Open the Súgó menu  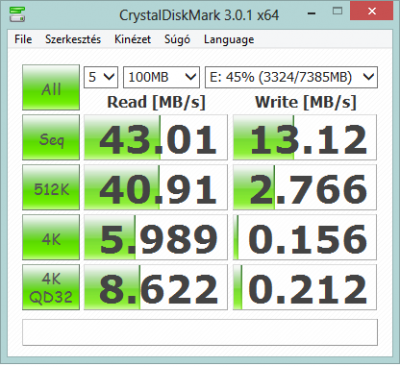click(177, 39)
